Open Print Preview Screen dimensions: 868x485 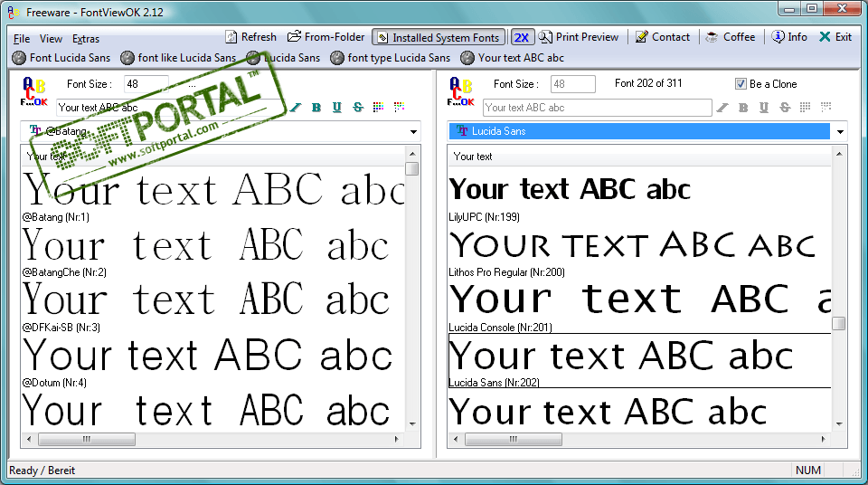[x=579, y=37]
